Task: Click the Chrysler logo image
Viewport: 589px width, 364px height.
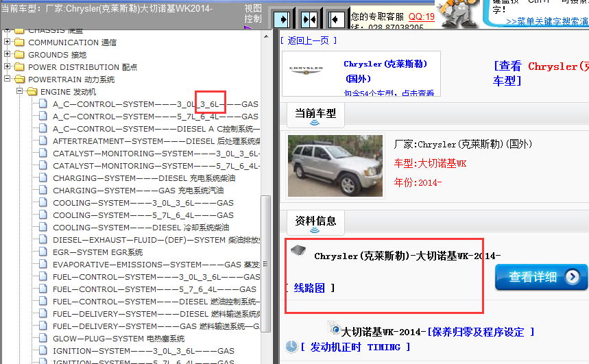Action: [x=306, y=70]
